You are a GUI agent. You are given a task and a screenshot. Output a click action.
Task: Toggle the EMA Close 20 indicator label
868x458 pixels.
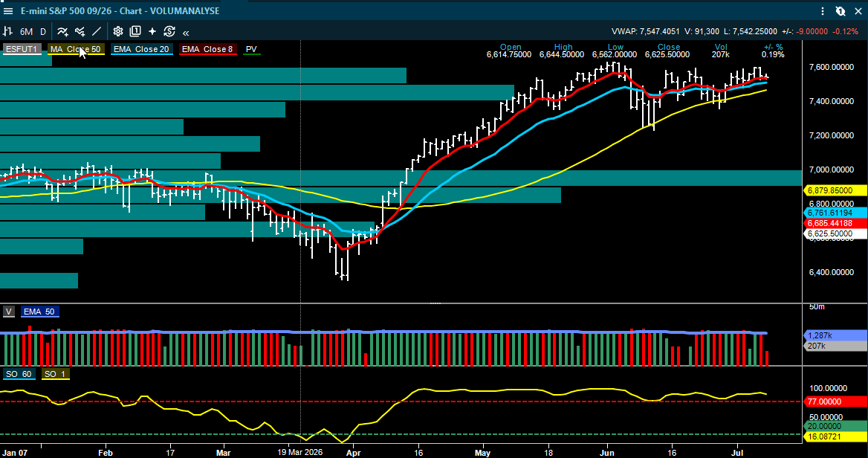[141, 49]
